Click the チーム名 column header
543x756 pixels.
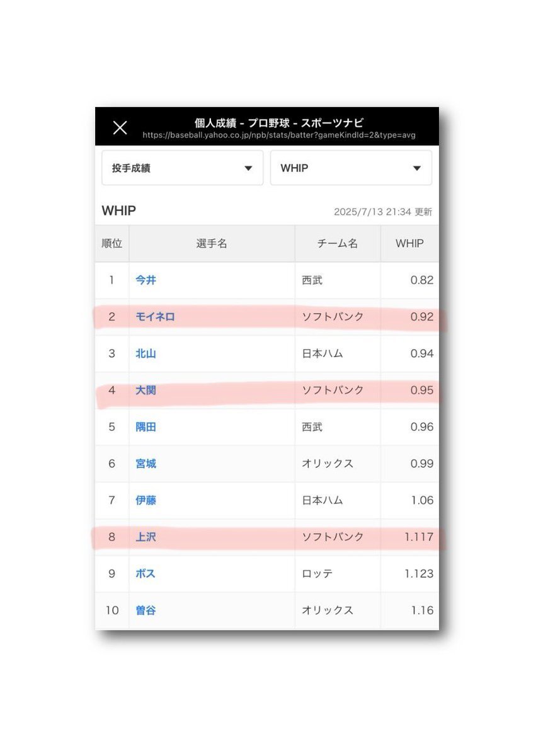pos(338,244)
